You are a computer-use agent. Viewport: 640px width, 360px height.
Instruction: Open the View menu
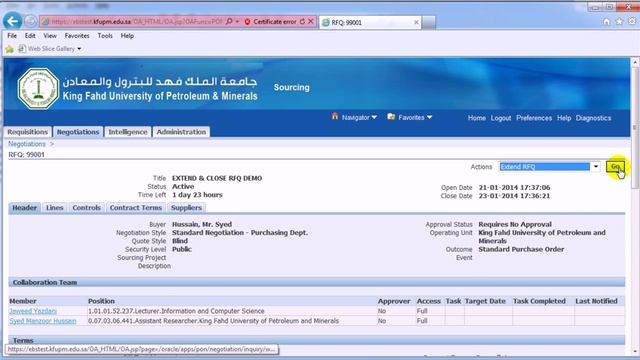[50, 36]
